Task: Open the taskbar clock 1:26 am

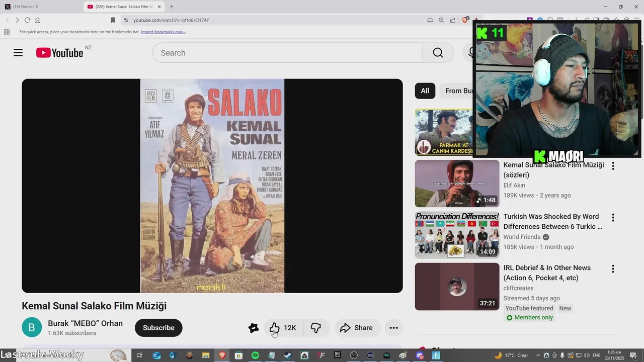Action: click(614, 355)
